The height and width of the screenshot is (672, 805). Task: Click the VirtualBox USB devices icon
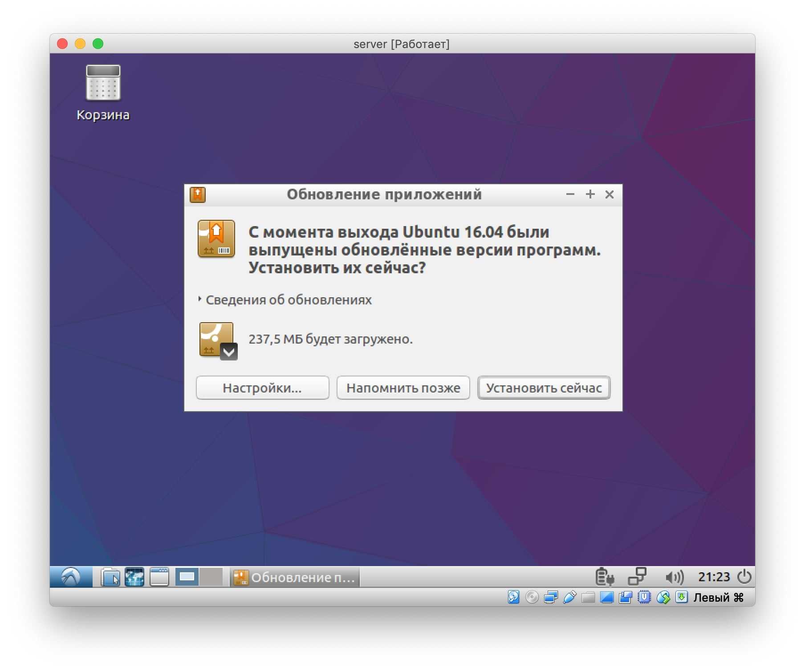[569, 597]
